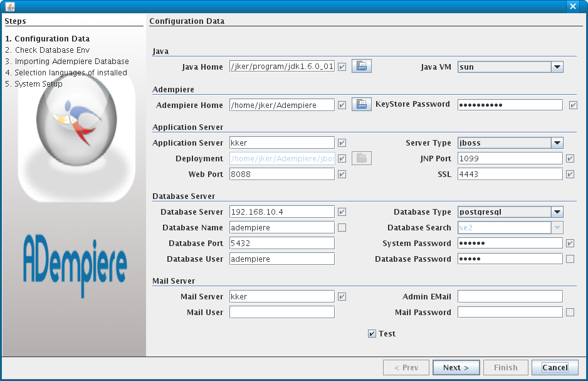Click the Cancel button
Viewport: 588px width, 381px height.
555,367
